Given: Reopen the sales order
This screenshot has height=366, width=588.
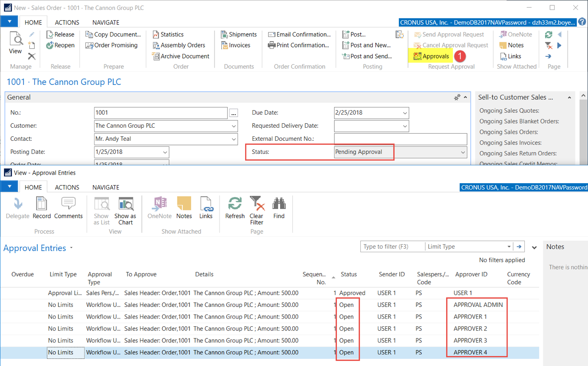Looking at the screenshot, I should point(61,45).
